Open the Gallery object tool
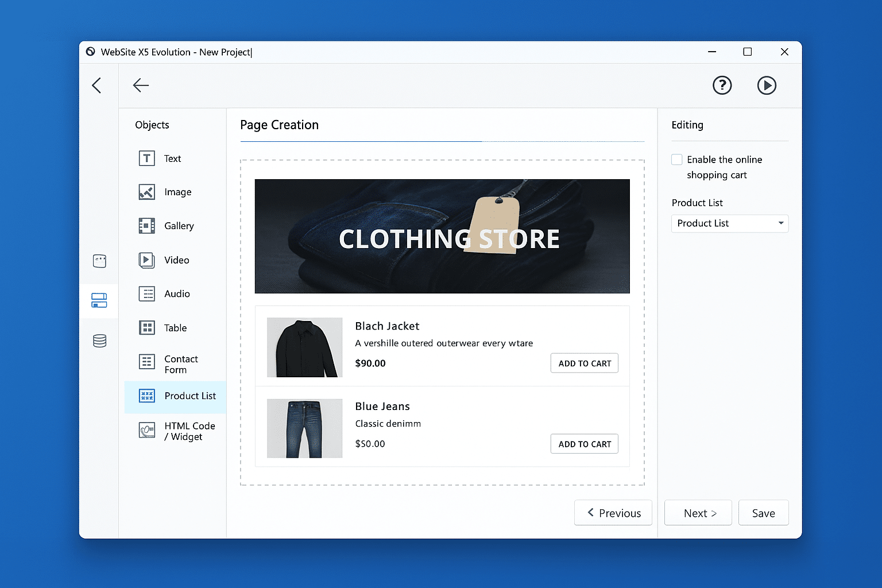This screenshot has width=882, height=588. [179, 226]
